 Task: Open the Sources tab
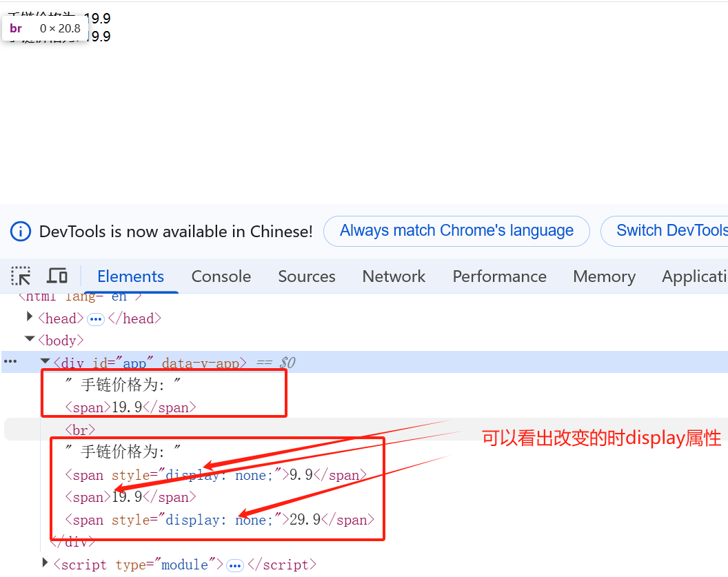click(x=306, y=276)
